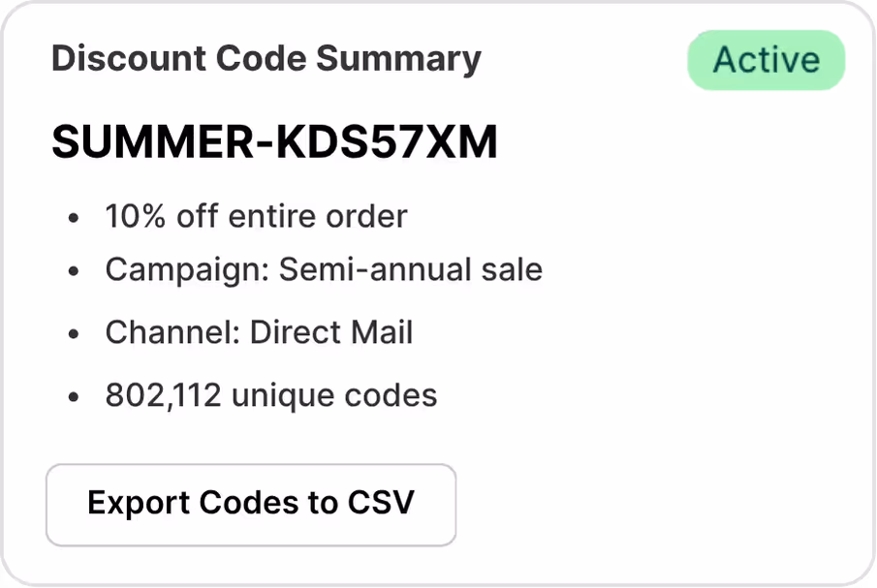
Task: Click the bullet beside Campaign entry
Action: [x=74, y=269]
